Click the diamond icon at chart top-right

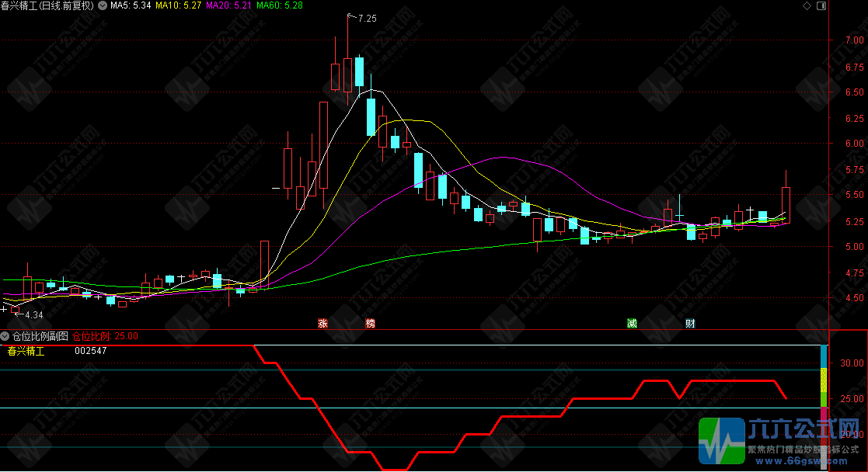807,5
